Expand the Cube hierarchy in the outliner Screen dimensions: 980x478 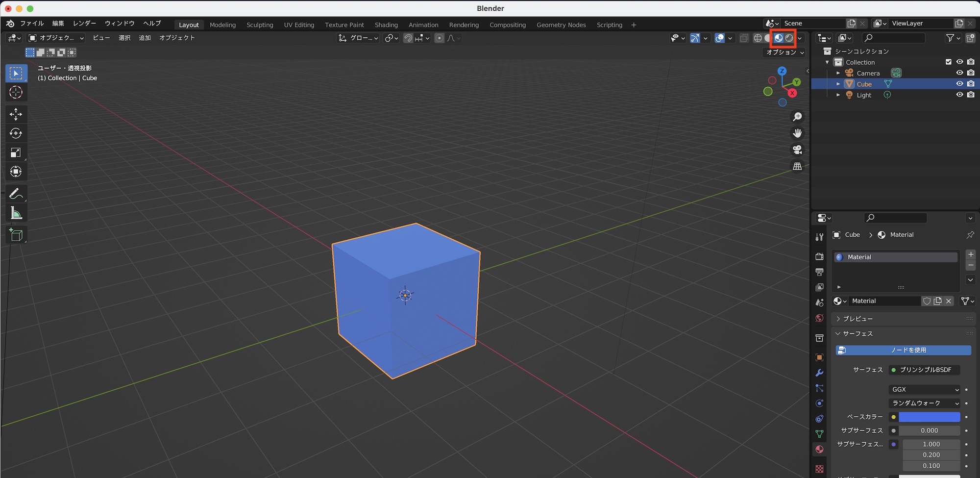838,83
